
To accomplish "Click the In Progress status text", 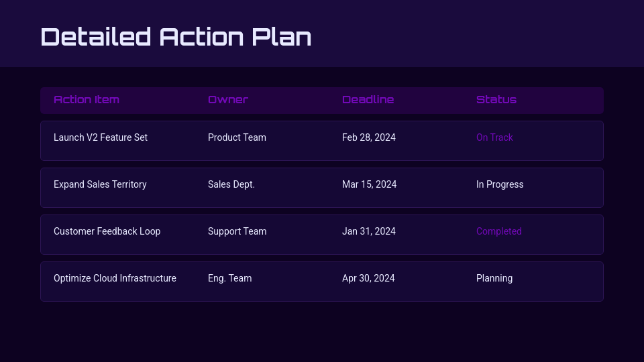I will point(500,184).
